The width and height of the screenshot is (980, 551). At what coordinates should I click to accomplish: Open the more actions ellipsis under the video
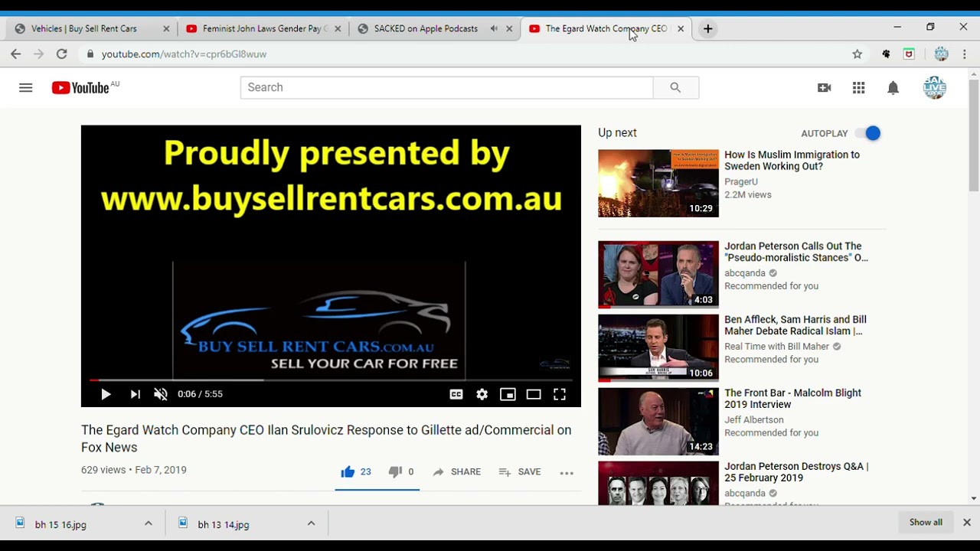[x=567, y=473]
